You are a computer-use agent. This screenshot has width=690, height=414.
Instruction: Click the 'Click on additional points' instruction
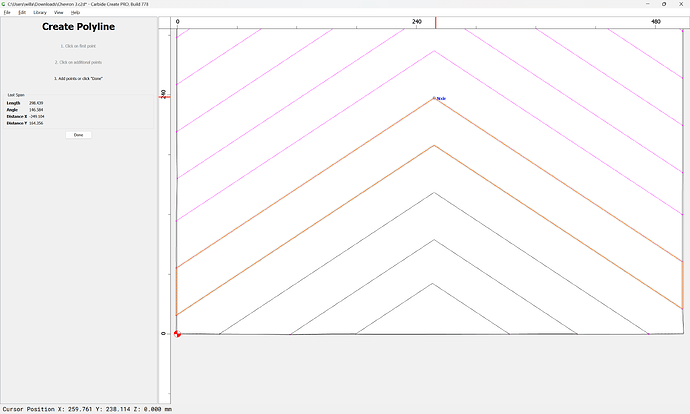[x=78, y=62]
